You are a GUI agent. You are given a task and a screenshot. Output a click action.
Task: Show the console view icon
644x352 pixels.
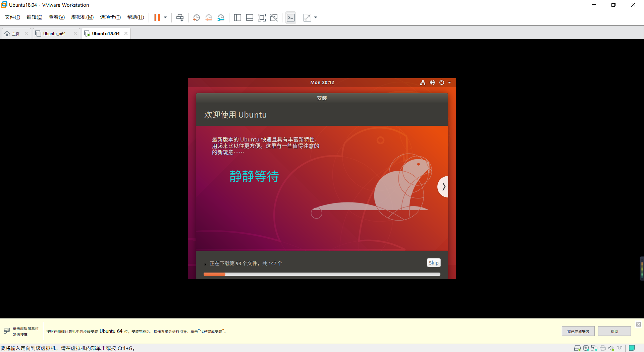[291, 17]
